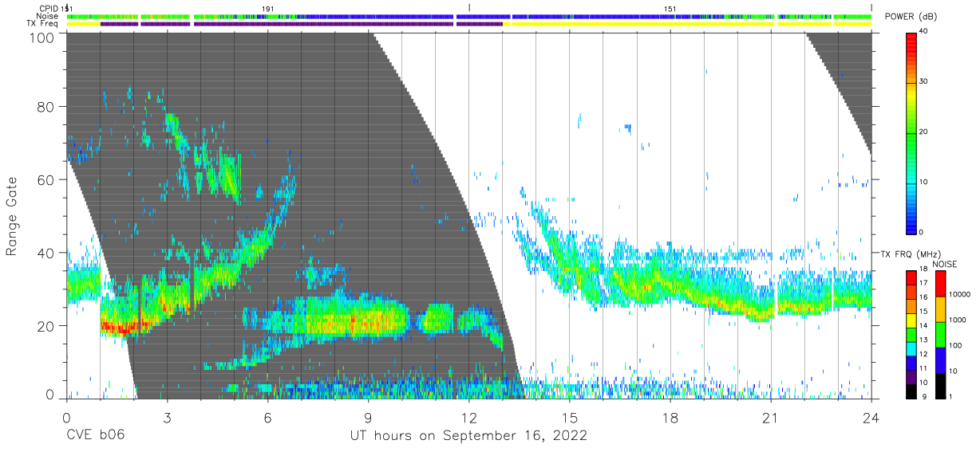Click the 40 tick on POWER colorbar
980x452 pixels.
pyautogui.click(x=924, y=31)
